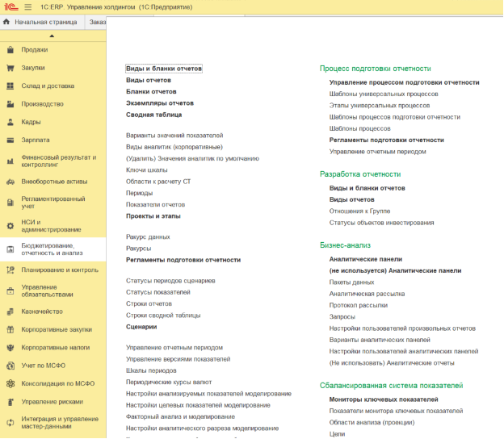Open Области анализа (проекции)
Image resolution: width=504 pixels, height=439 pixels.
372,423
